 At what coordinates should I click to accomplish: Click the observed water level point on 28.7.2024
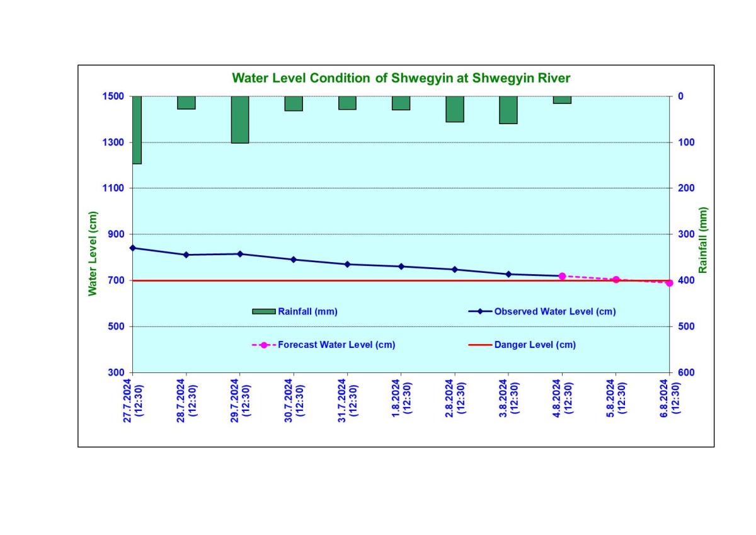(186, 255)
